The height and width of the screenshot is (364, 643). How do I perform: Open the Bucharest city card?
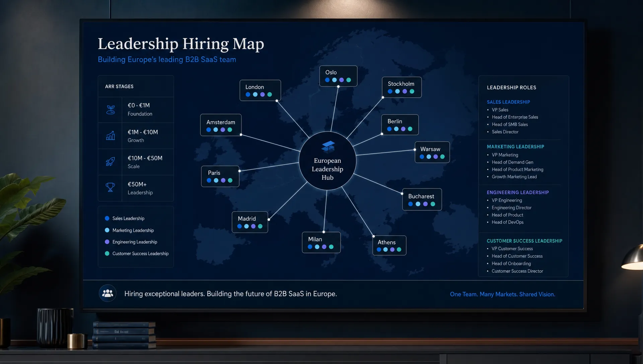coord(422,200)
